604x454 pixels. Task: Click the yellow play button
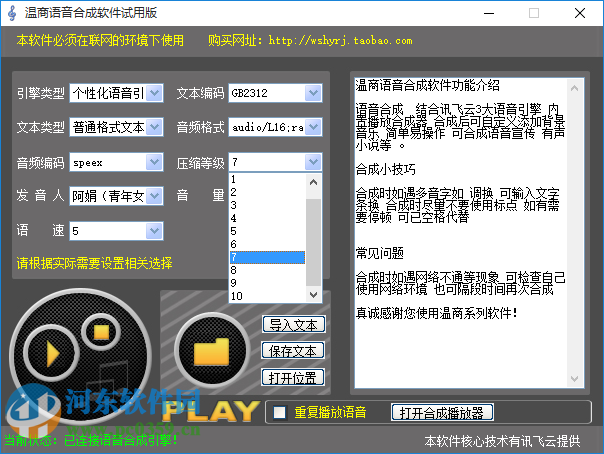click(52, 353)
